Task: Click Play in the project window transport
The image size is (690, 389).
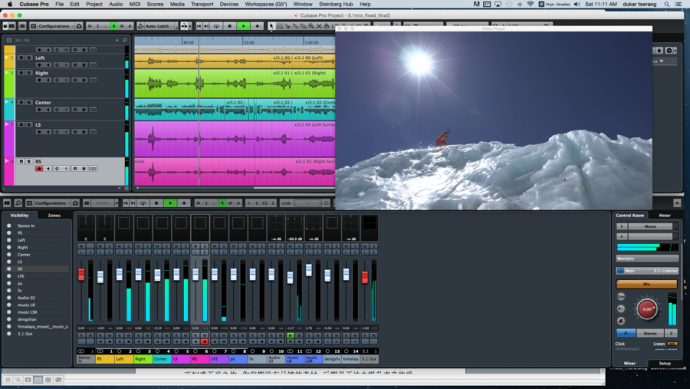Action: click(243, 26)
